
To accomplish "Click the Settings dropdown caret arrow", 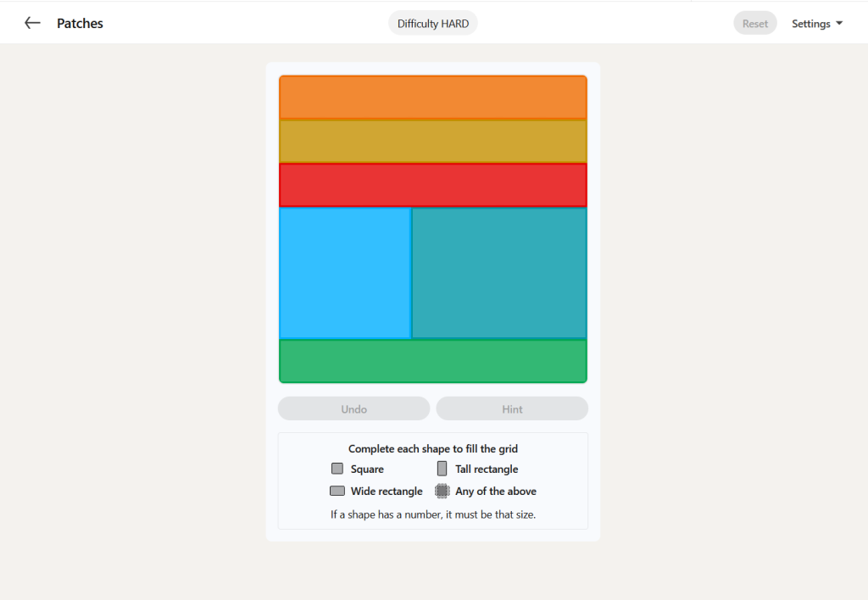I will coord(839,23).
